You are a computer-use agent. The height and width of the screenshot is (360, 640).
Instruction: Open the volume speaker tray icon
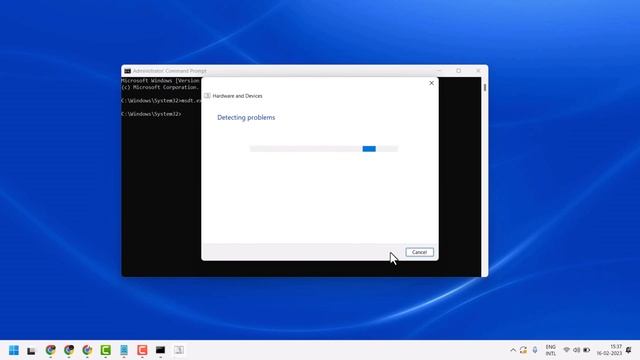pyautogui.click(x=576, y=350)
